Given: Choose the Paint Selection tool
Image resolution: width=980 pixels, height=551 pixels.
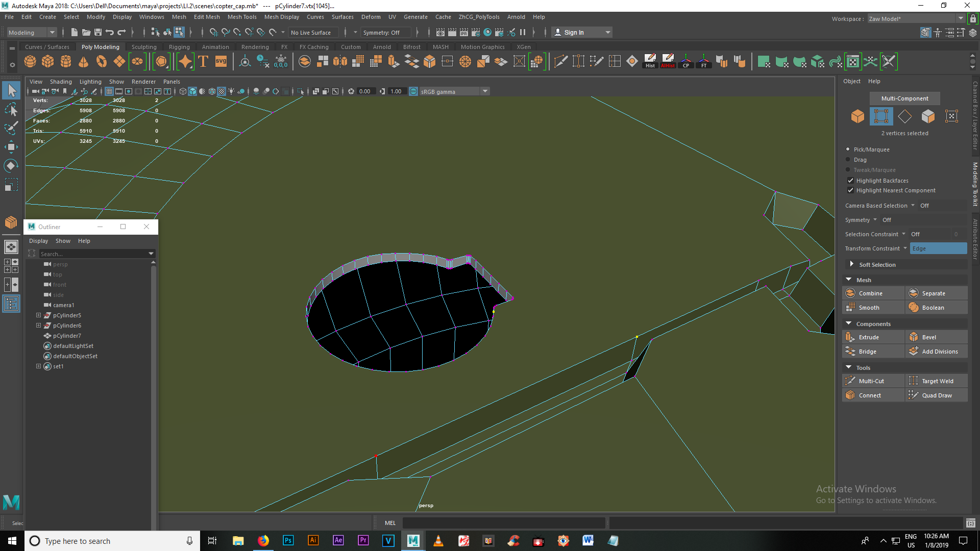Looking at the screenshot, I should (x=11, y=128).
